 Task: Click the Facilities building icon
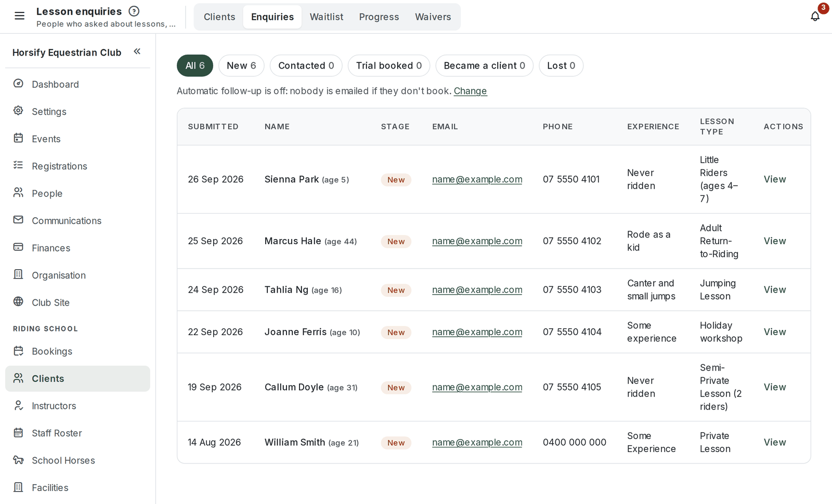18,487
